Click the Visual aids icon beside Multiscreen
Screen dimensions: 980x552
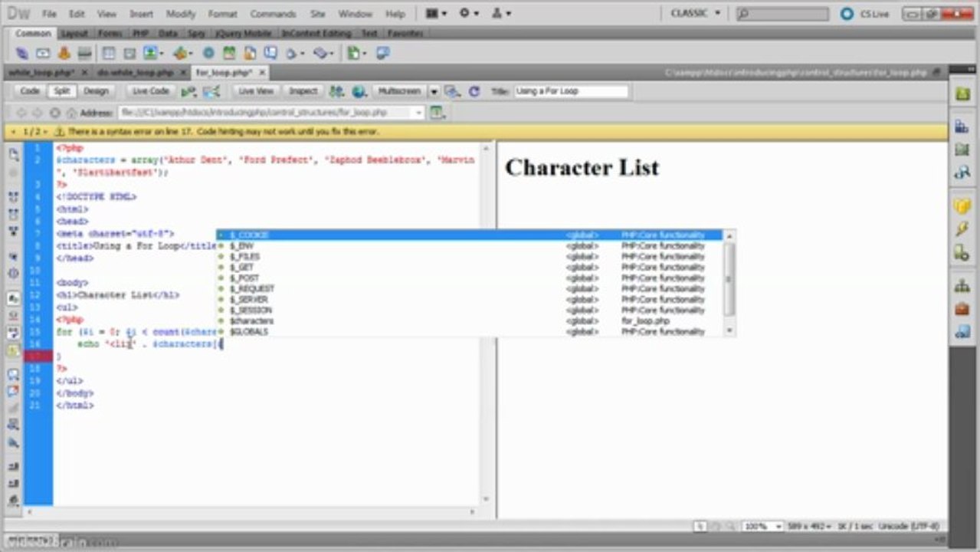point(452,90)
